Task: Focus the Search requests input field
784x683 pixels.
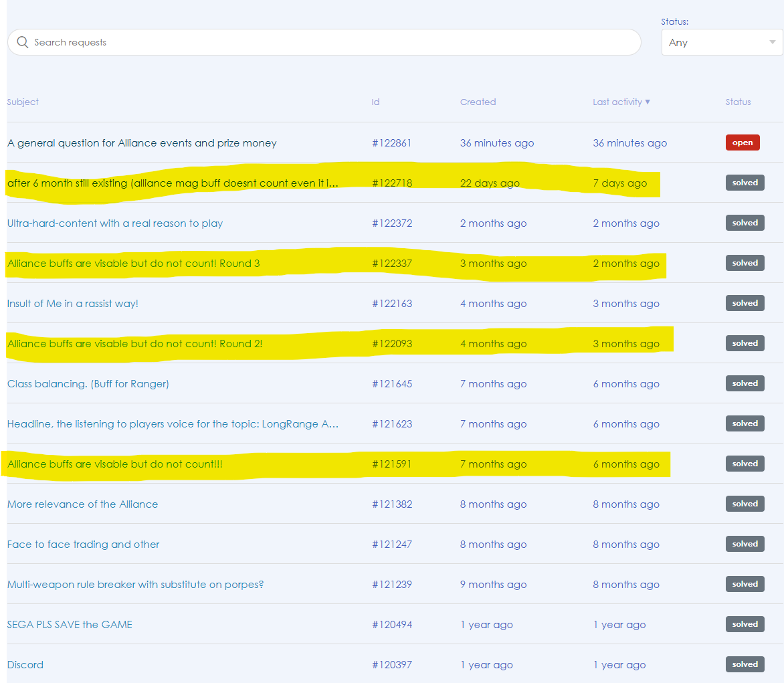Action: click(324, 42)
